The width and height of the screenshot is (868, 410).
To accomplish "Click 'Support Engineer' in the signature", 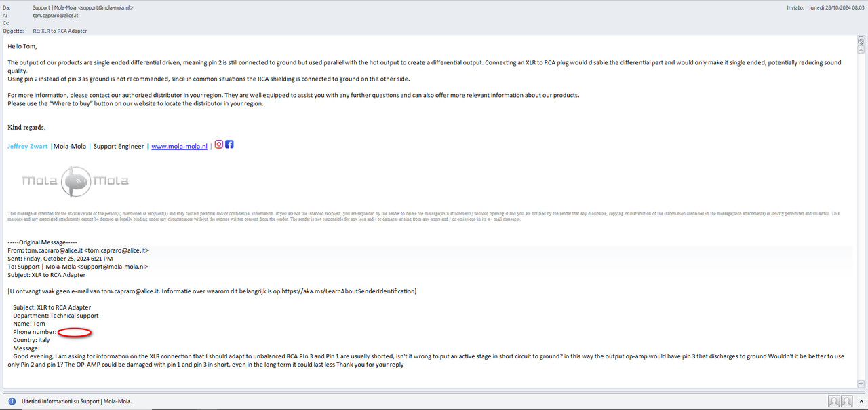I will tap(119, 146).
